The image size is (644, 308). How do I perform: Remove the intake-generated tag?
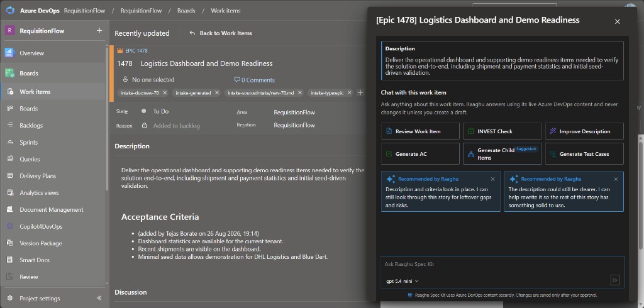[x=217, y=93]
